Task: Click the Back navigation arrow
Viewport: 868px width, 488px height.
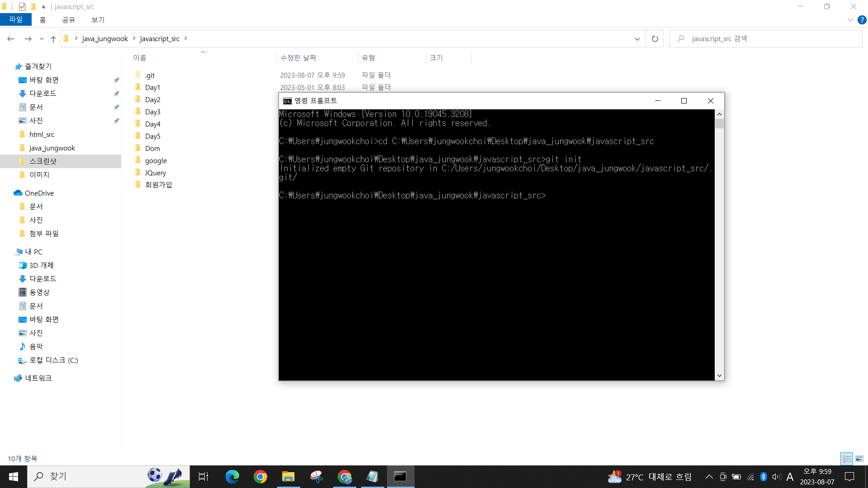Action: [11, 39]
